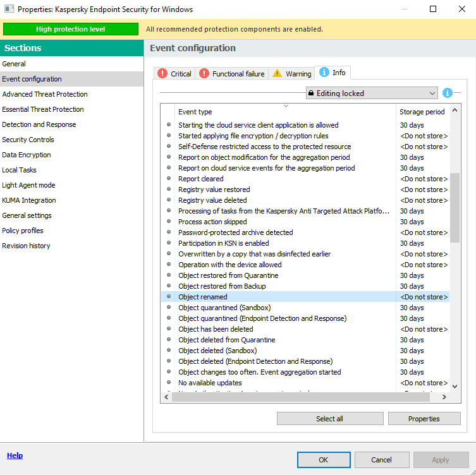Image resolution: width=476 pixels, height=475 pixels.
Task: Click bullet icon beside Object restored from Backup
Action: tap(169, 286)
